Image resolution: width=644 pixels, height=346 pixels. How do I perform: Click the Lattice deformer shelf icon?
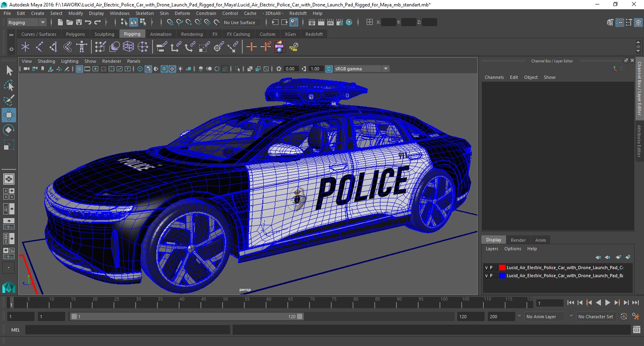[128, 47]
